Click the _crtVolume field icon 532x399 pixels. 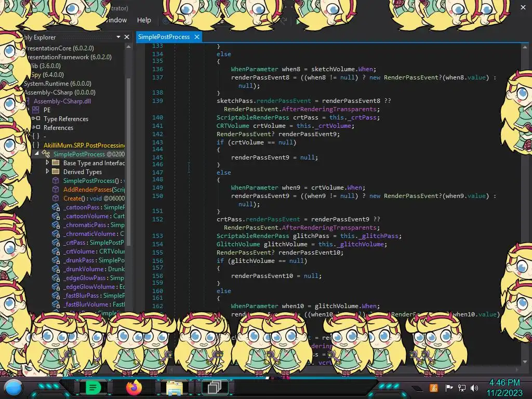coord(56,251)
